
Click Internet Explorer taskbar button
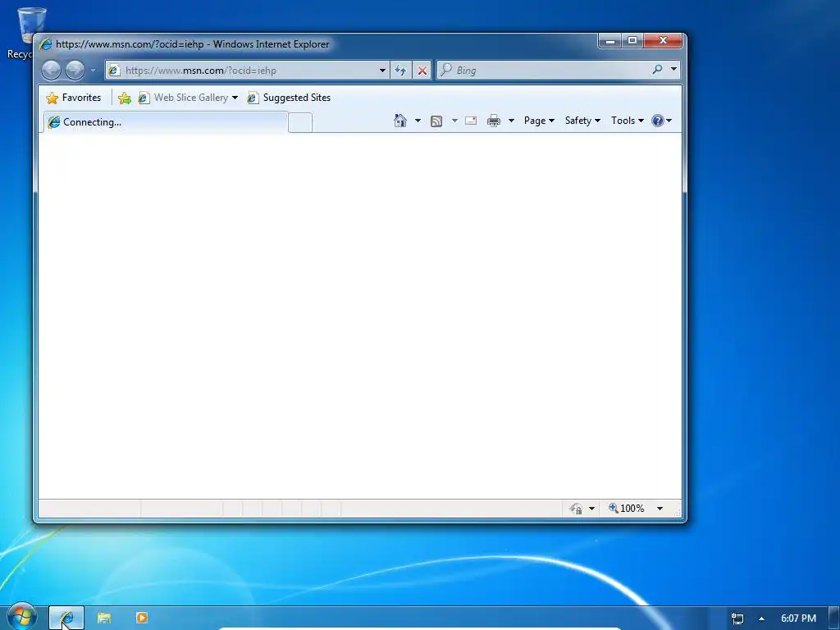[x=66, y=618]
